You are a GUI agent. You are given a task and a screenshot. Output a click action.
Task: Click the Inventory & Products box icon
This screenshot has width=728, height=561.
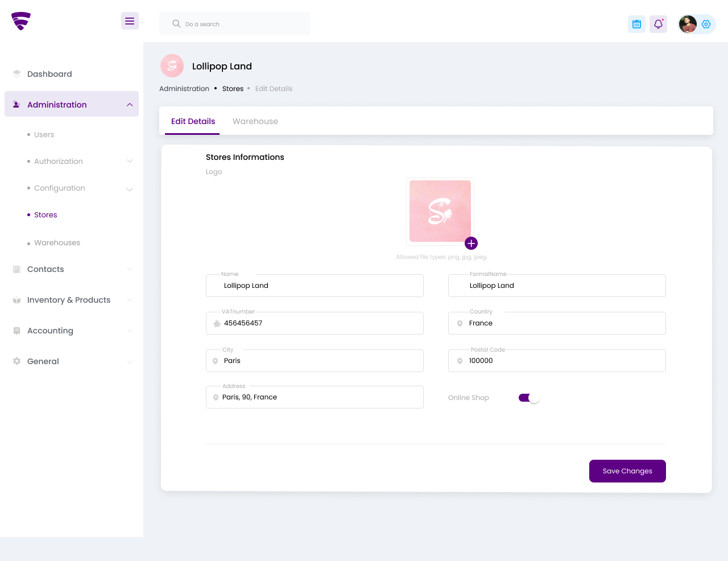click(x=16, y=300)
